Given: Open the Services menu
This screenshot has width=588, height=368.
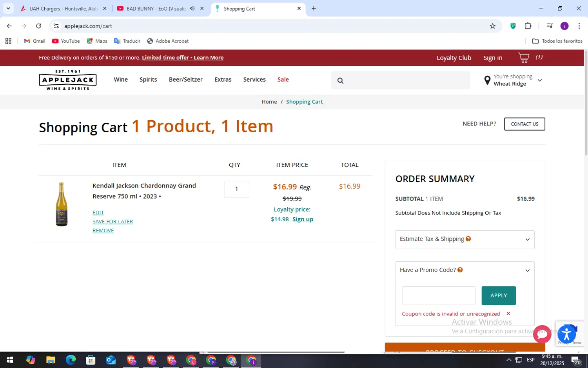Looking at the screenshot, I should 254,79.
